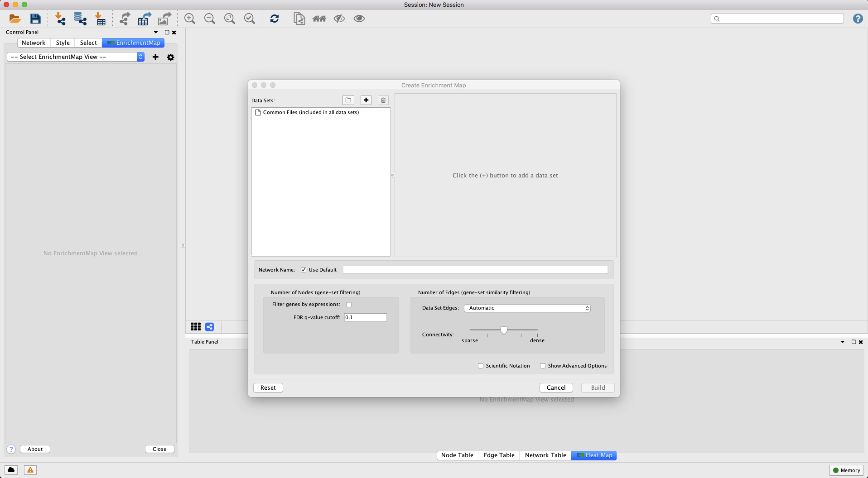Open Node Table tab

click(x=457, y=455)
